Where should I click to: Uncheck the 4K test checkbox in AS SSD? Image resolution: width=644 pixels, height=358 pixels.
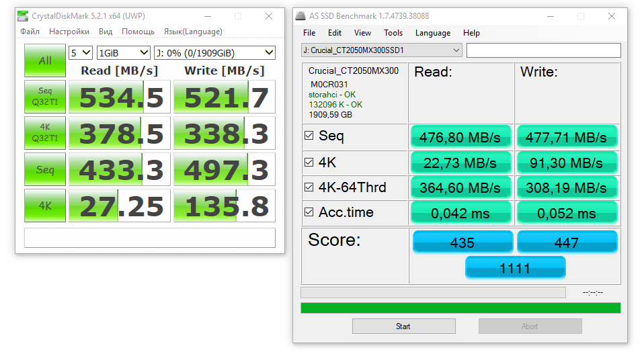(309, 162)
